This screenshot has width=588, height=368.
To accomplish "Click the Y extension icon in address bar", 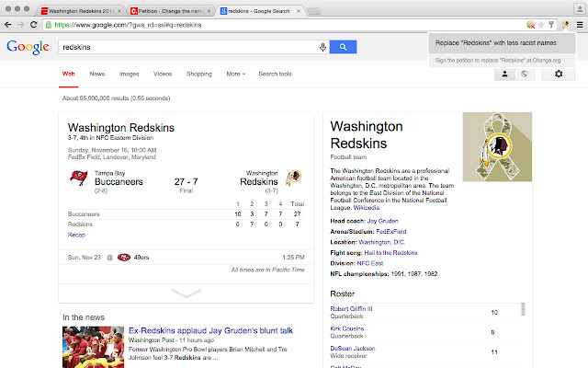I will click(x=551, y=25).
